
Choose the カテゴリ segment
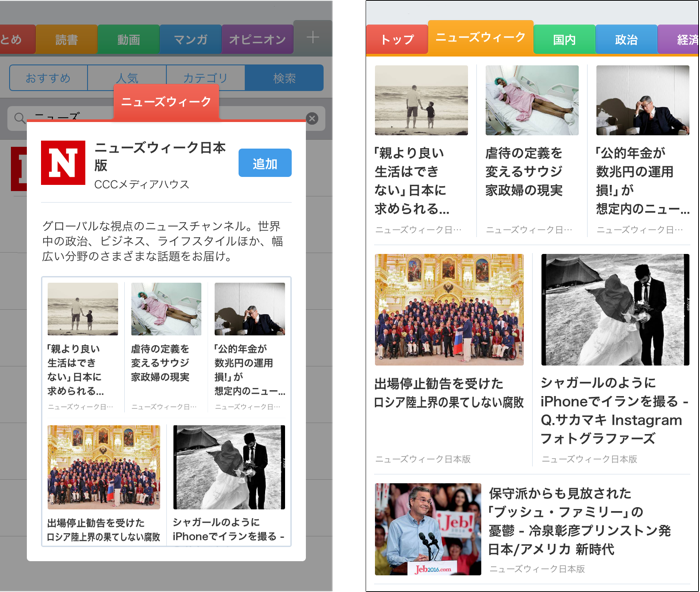[x=206, y=78]
